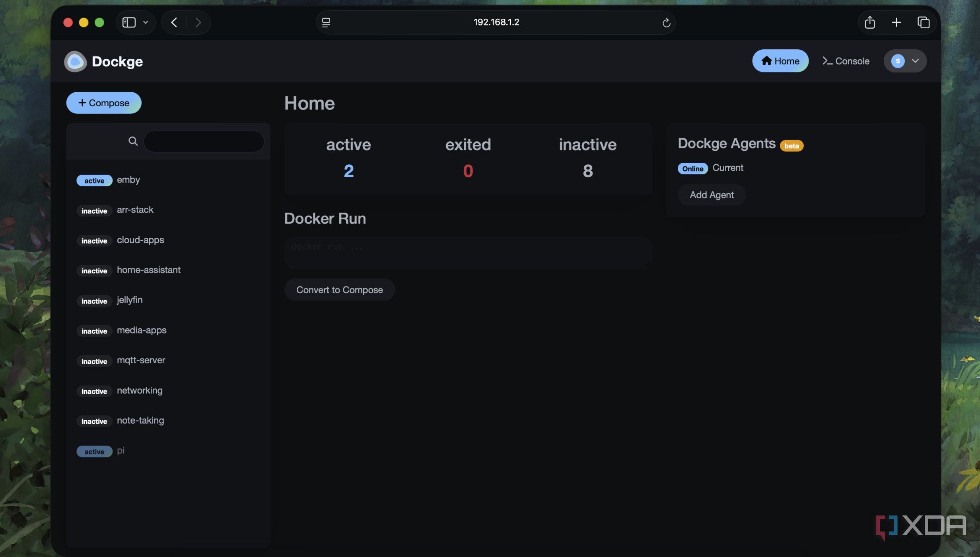
Task: Click the Current agent label
Action: 727,167
